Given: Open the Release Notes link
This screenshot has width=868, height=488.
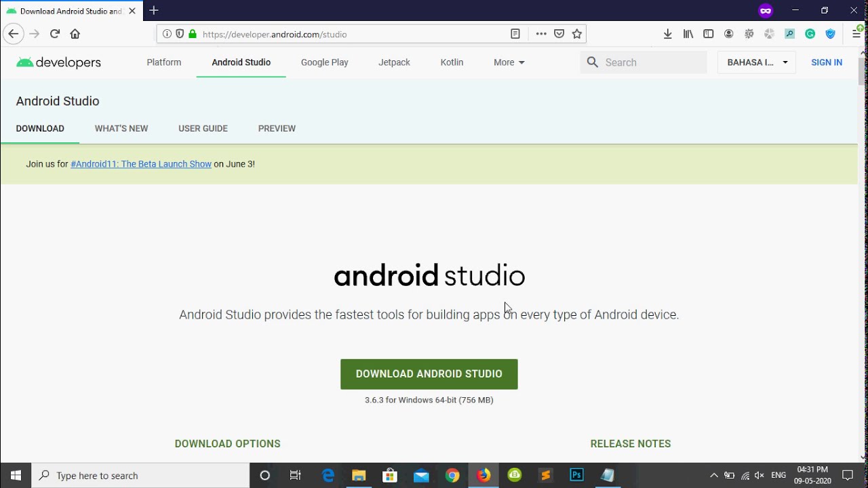Looking at the screenshot, I should click(631, 444).
